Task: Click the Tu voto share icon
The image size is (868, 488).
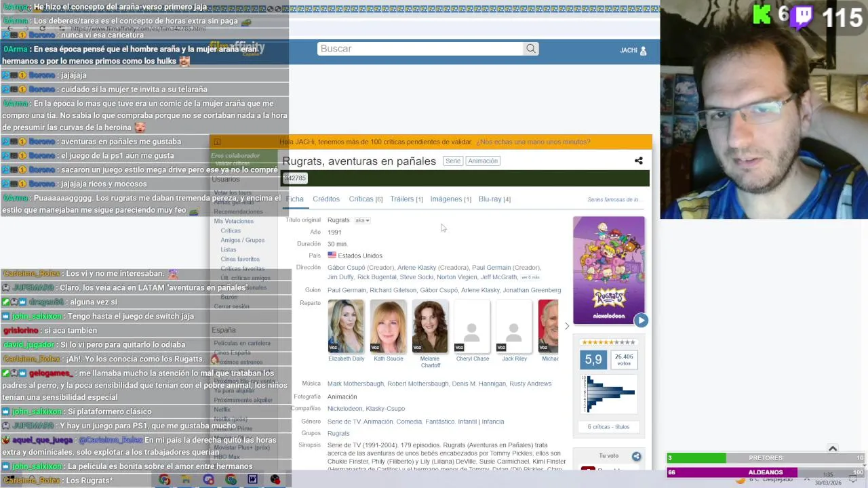Action: coord(636,457)
